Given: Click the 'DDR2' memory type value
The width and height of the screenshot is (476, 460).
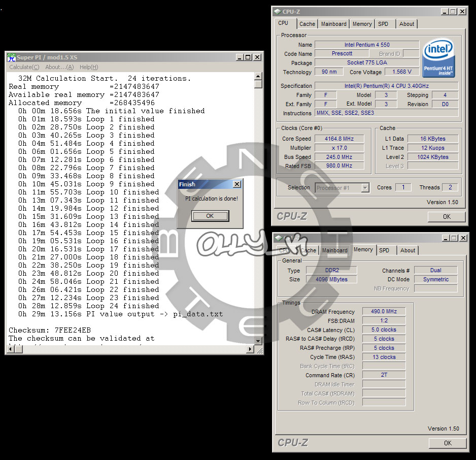Looking at the screenshot, I should [331, 270].
